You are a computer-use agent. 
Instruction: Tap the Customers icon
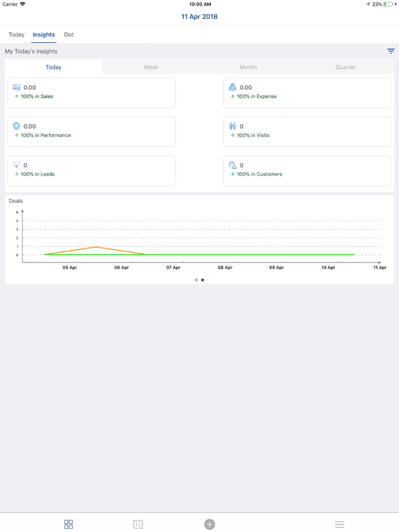pos(233,165)
